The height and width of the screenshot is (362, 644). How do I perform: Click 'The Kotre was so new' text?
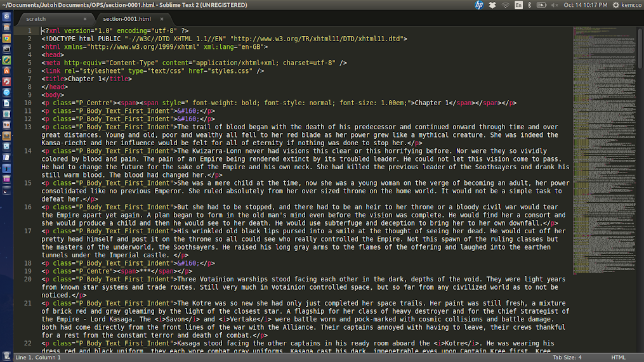point(215,303)
